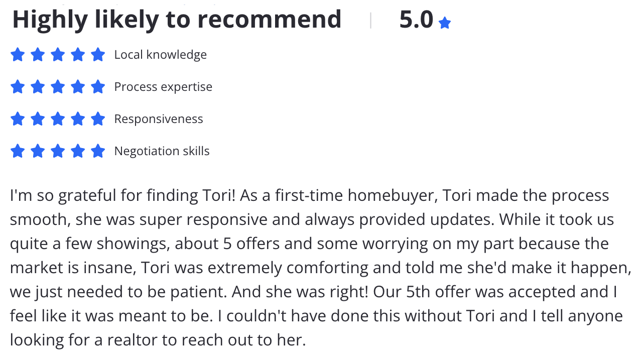The image size is (644, 353).
Task: Click the Local knowledge label
Action: click(161, 54)
